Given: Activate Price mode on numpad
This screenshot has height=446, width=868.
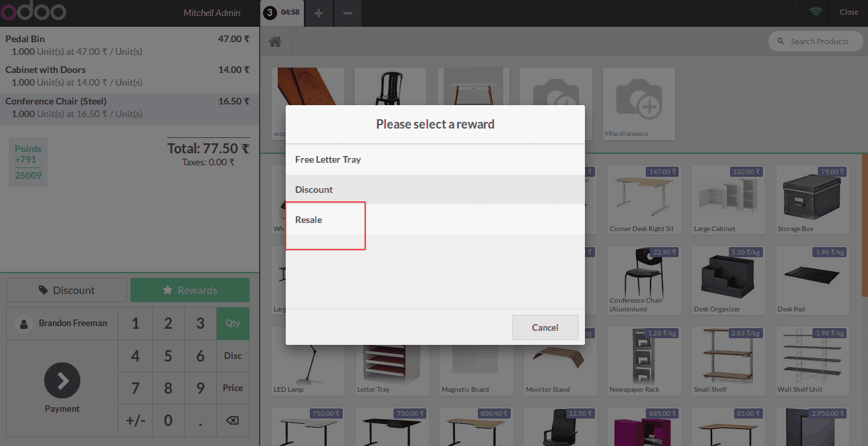Looking at the screenshot, I should [233, 388].
